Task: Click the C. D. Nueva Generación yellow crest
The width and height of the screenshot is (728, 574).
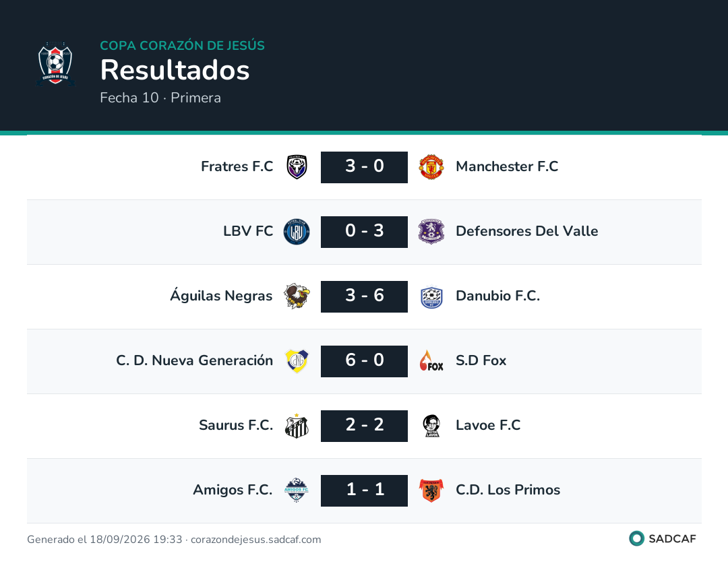Action: [x=297, y=361]
